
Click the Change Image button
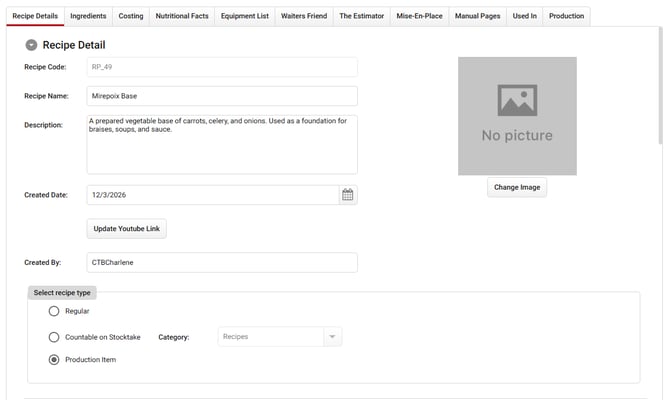[x=517, y=187]
